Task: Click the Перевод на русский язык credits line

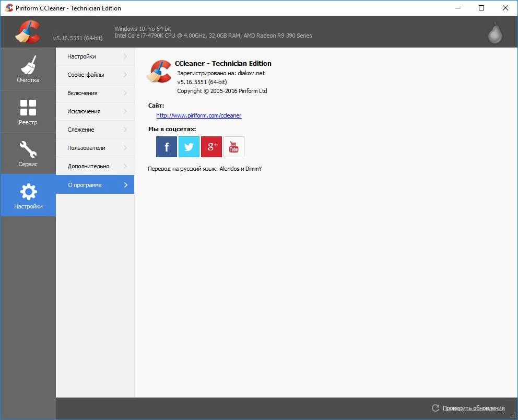Action: click(x=205, y=169)
